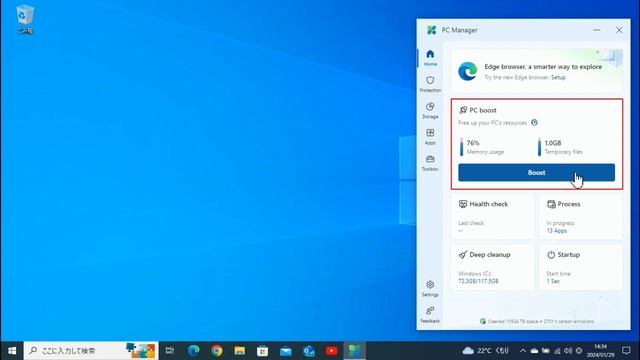This screenshot has height=360, width=640.
Task: Click the 13 Apps in progress link
Action: click(x=556, y=231)
